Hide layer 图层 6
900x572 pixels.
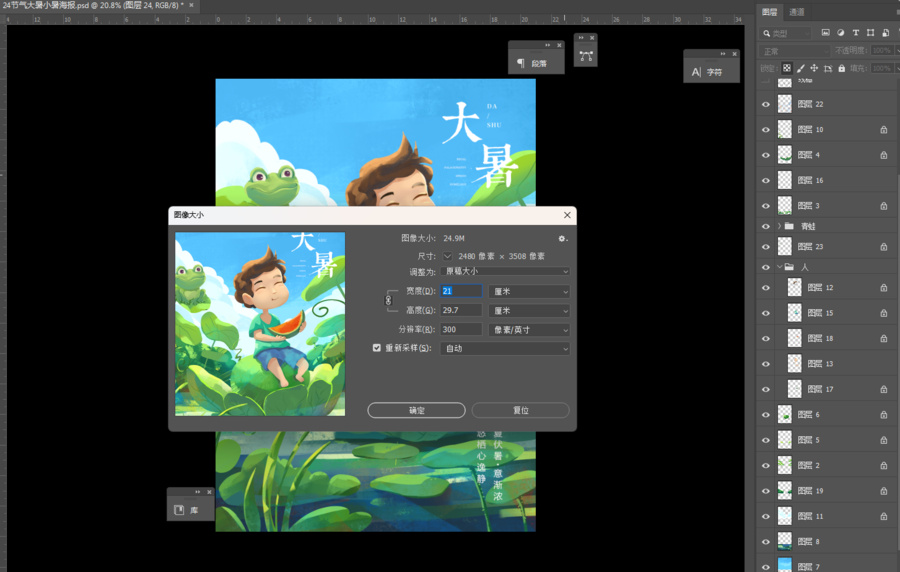point(766,414)
